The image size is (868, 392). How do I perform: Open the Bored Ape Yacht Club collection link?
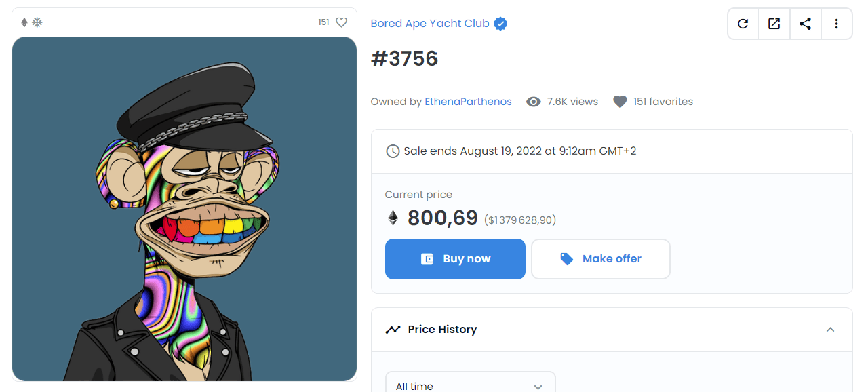(x=429, y=23)
